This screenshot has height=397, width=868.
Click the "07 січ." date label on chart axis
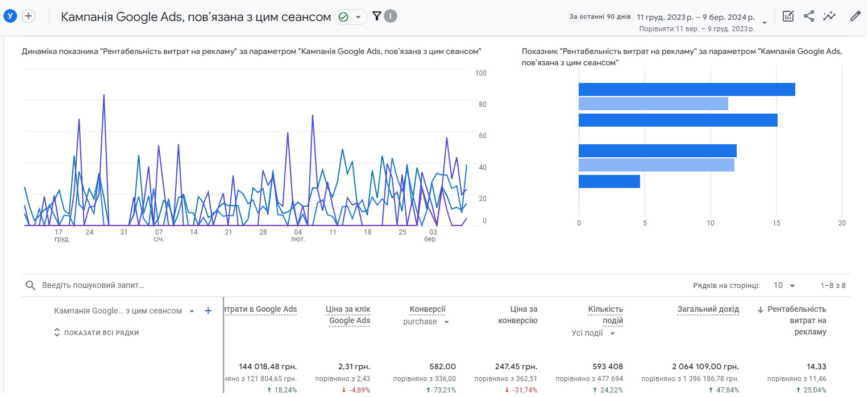coord(159,236)
